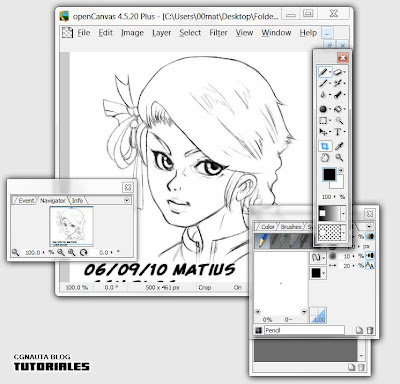The width and height of the screenshot is (400, 384).
Task: Open the Image menu
Action: tap(132, 33)
